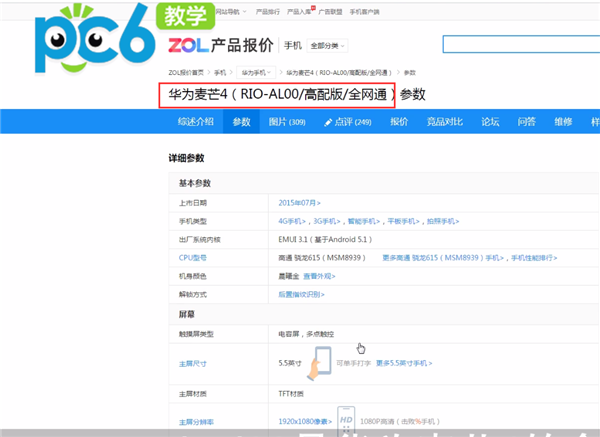This screenshot has height=437, width=600.
Task: Open the 手机性能排行 link
Action: [x=534, y=258]
